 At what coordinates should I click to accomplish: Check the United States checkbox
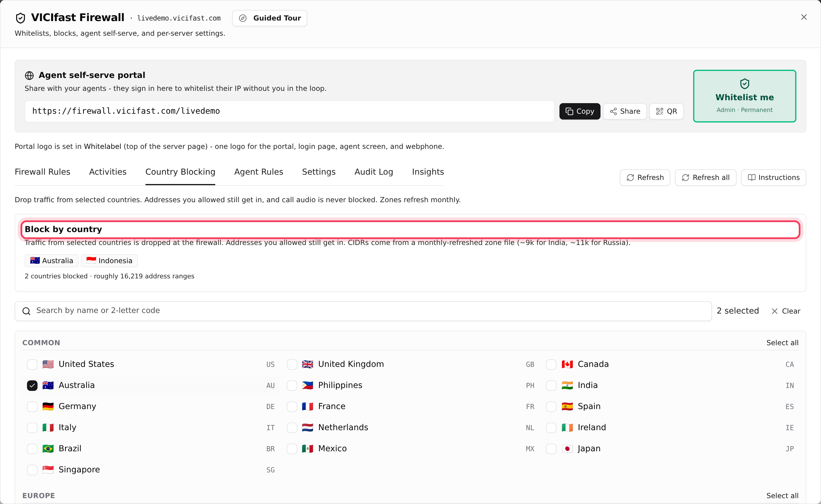[32, 364]
